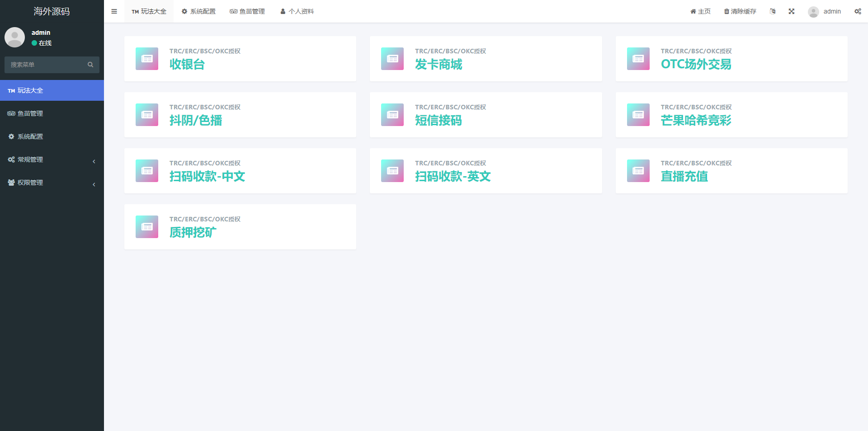The height and width of the screenshot is (431, 868).
Task: Click the gradient icon on 发卡商城 card
Action: (x=392, y=59)
